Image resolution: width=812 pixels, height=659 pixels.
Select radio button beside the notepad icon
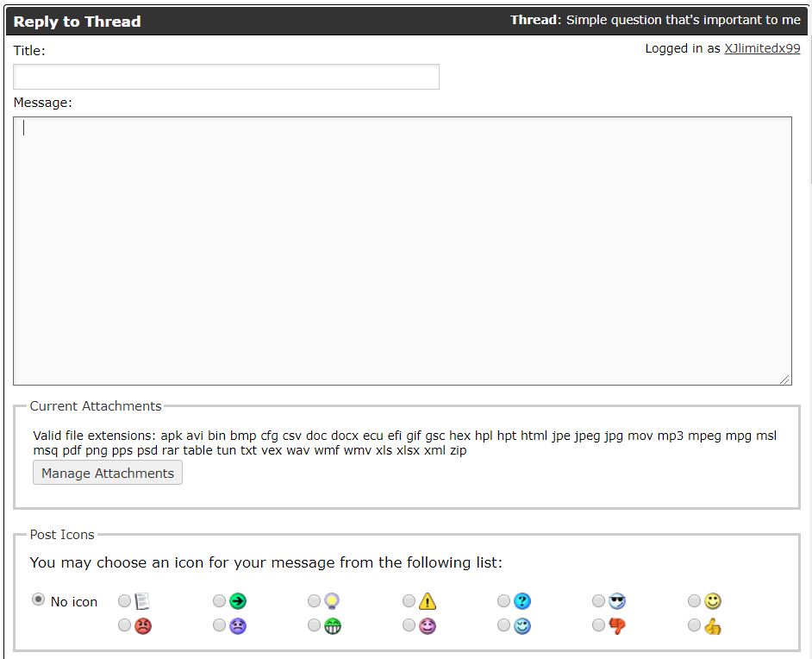(125, 600)
